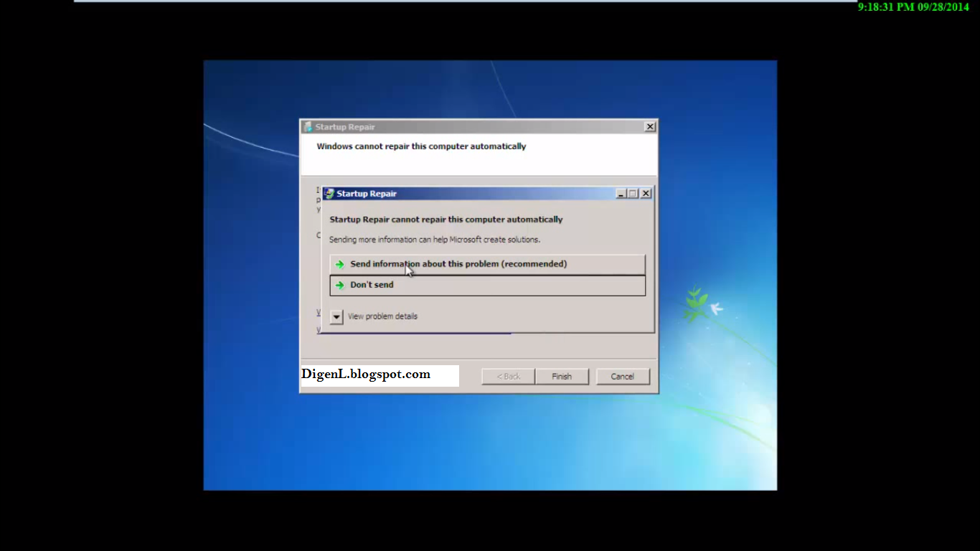Close the outer Startup Repair window

click(650, 127)
